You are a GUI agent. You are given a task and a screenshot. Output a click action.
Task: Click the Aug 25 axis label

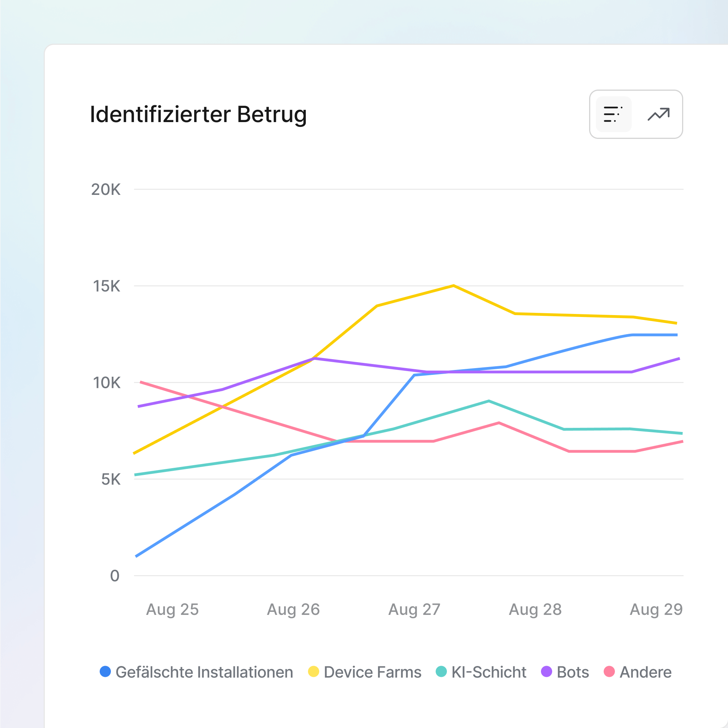point(172,609)
